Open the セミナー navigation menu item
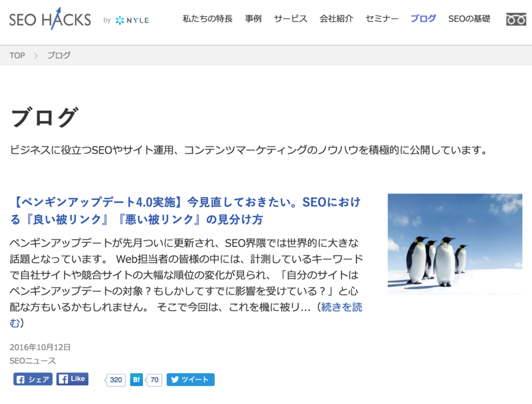 pyautogui.click(x=381, y=19)
